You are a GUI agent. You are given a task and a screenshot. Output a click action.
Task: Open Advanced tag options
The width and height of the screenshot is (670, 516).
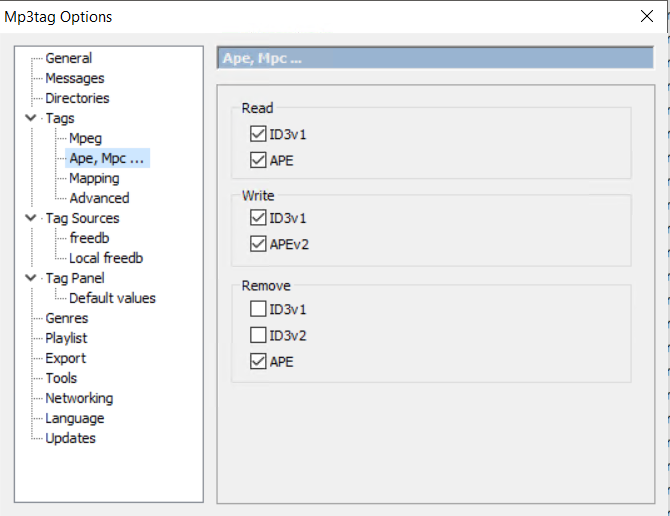tap(99, 198)
